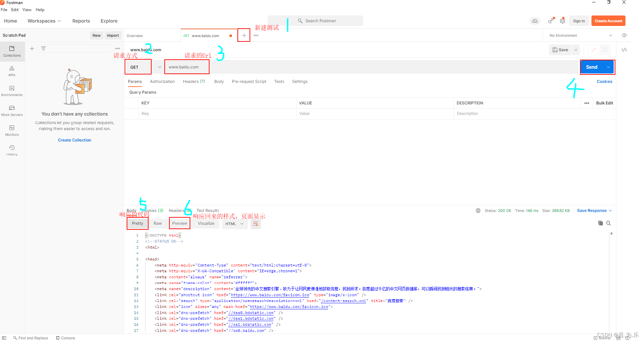Open the History sidebar panel
The image size is (644, 341).
click(12, 151)
